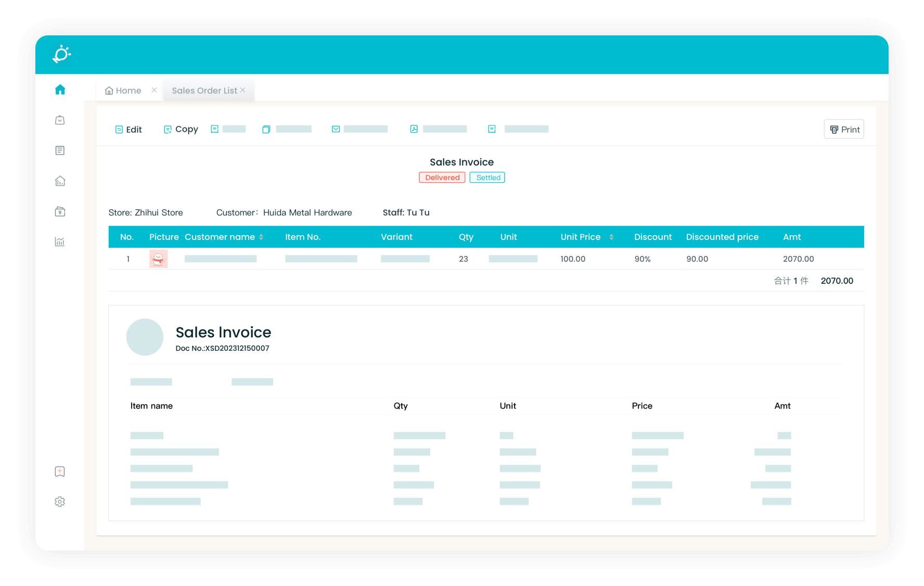Image resolution: width=924 pixels, height=586 pixels.
Task: Open the settings gear in the sidebar
Action: (60, 502)
